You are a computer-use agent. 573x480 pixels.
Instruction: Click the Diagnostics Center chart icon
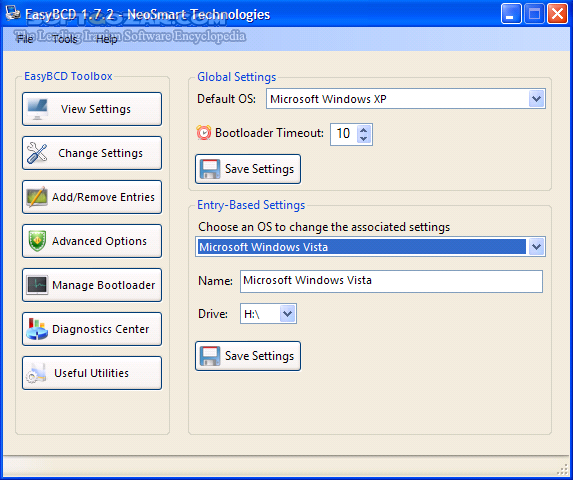pos(37,329)
